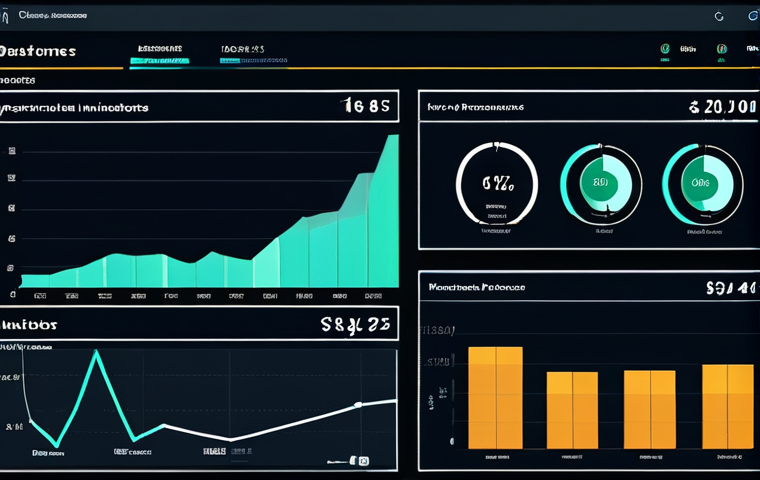Click the second green status icon in header
This screenshot has width=760, height=480.
point(721,48)
